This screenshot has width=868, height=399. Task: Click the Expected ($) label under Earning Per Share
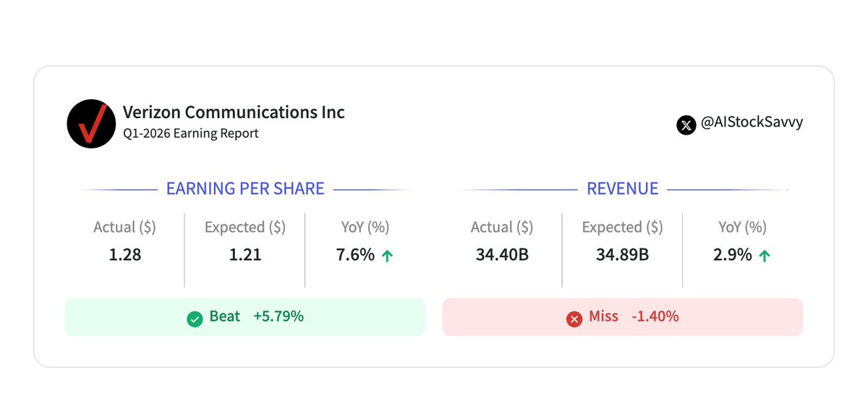coord(245,227)
